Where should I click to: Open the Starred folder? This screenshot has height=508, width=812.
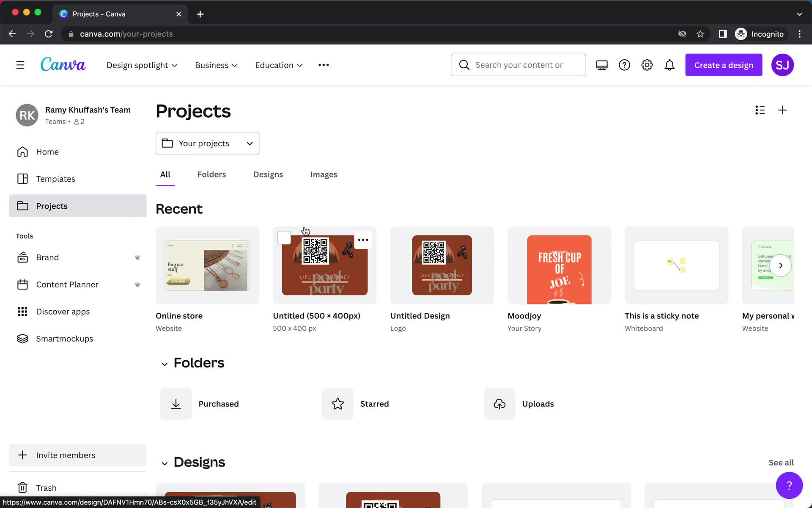(x=374, y=404)
